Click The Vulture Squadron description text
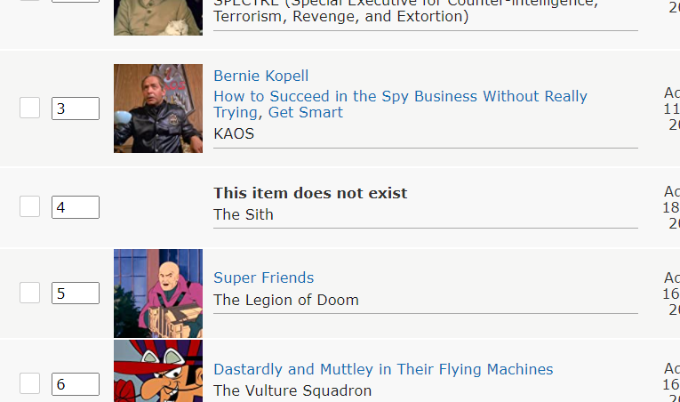 point(293,391)
